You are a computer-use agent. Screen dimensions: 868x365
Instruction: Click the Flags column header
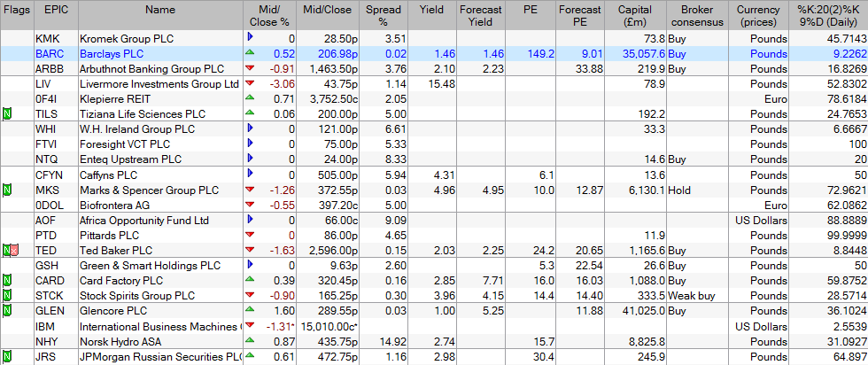click(x=15, y=11)
